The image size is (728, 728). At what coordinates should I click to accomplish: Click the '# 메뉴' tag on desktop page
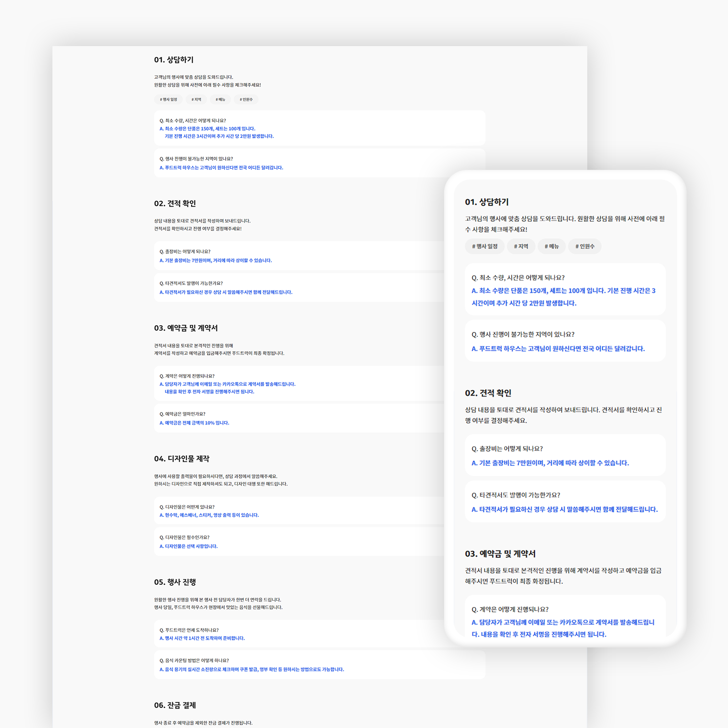[x=220, y=99]
